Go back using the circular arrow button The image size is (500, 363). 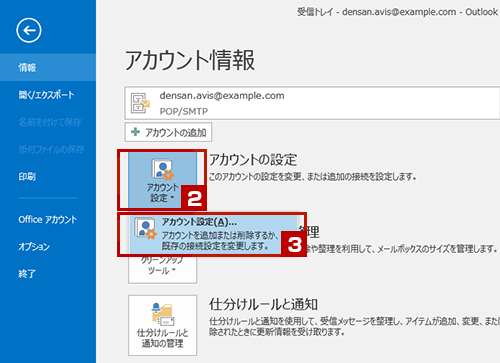29,30
